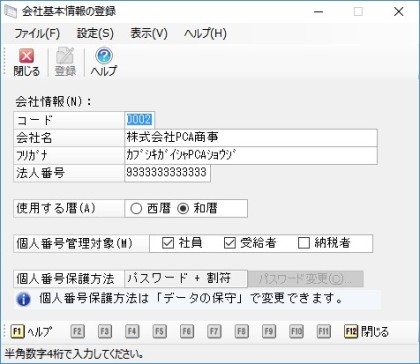Click the 法人番号 field with 9333333333333
Screen dimensions: 420x364
(x=167, y=173)
